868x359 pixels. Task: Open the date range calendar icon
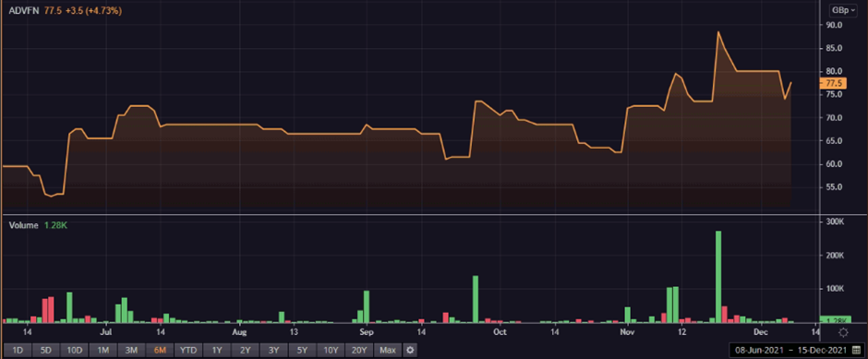point(856,350)
